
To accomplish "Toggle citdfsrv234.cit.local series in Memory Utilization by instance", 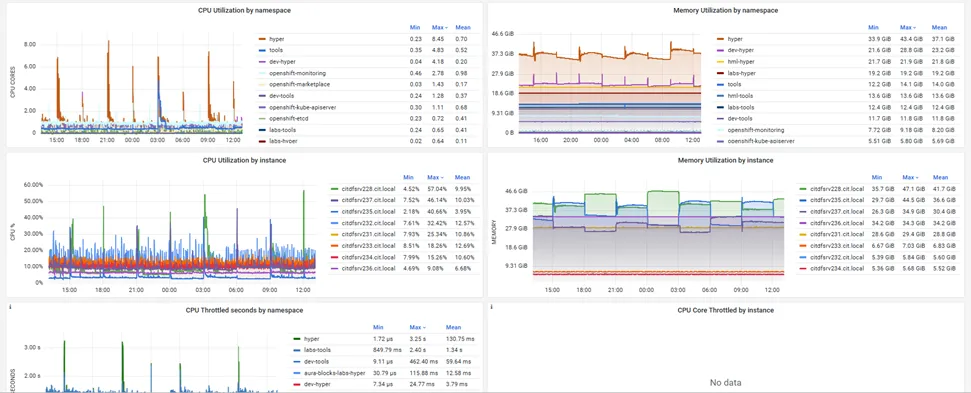I will 836,269.
